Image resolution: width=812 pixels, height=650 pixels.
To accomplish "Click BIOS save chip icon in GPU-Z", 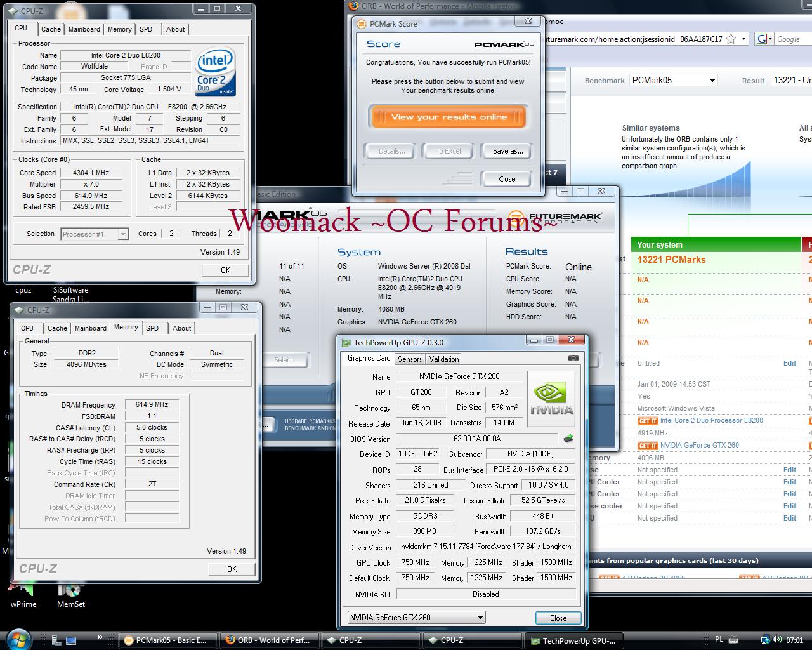I will (568, 438).
